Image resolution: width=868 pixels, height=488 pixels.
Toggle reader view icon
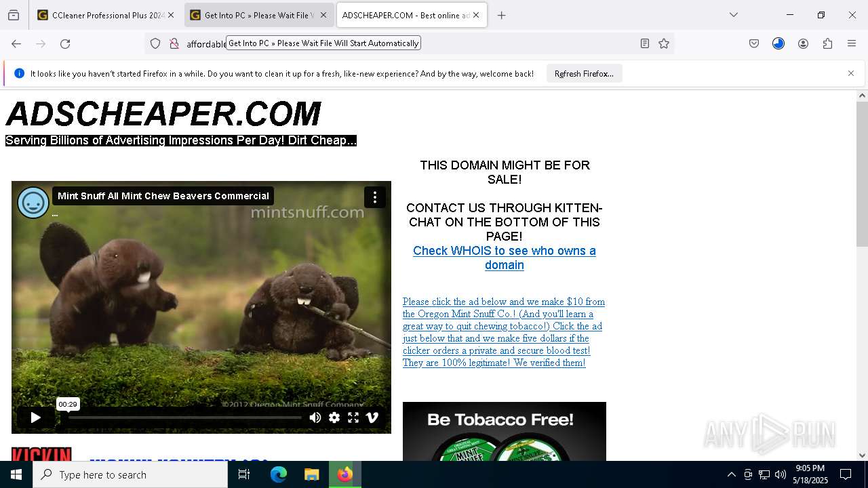click(x=645, y=43)
